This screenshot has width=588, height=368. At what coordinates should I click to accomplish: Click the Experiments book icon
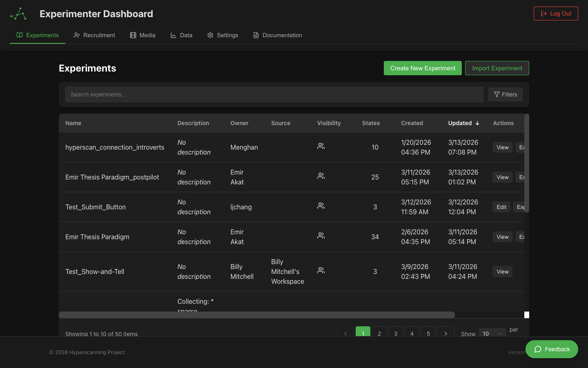coord(19,35)
